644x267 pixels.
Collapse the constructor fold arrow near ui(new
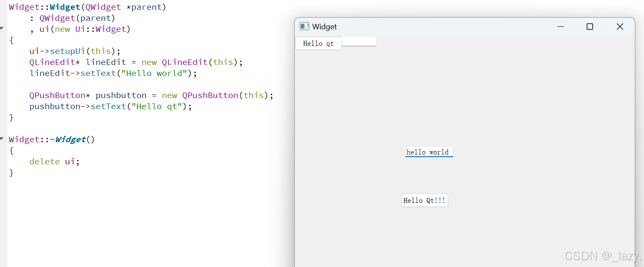pyautogui.click(x=2, y=28)
